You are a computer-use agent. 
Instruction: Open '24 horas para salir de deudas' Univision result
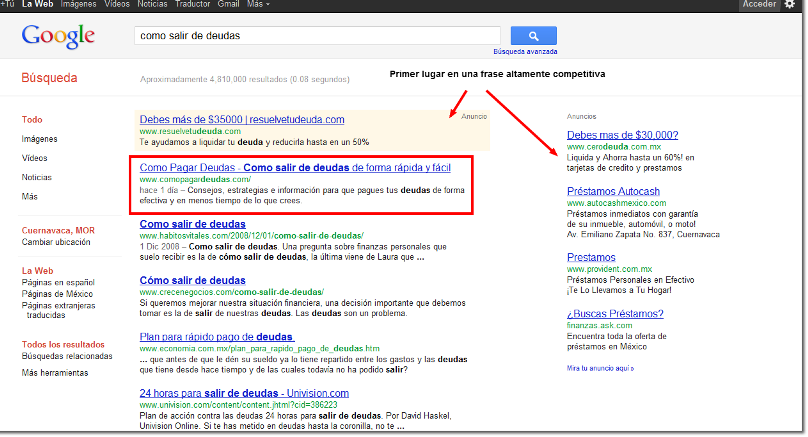point(244,393)
